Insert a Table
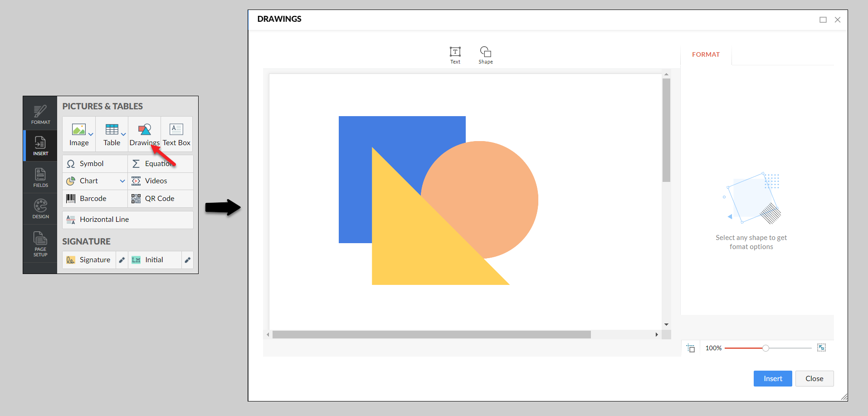 [112, 134]
